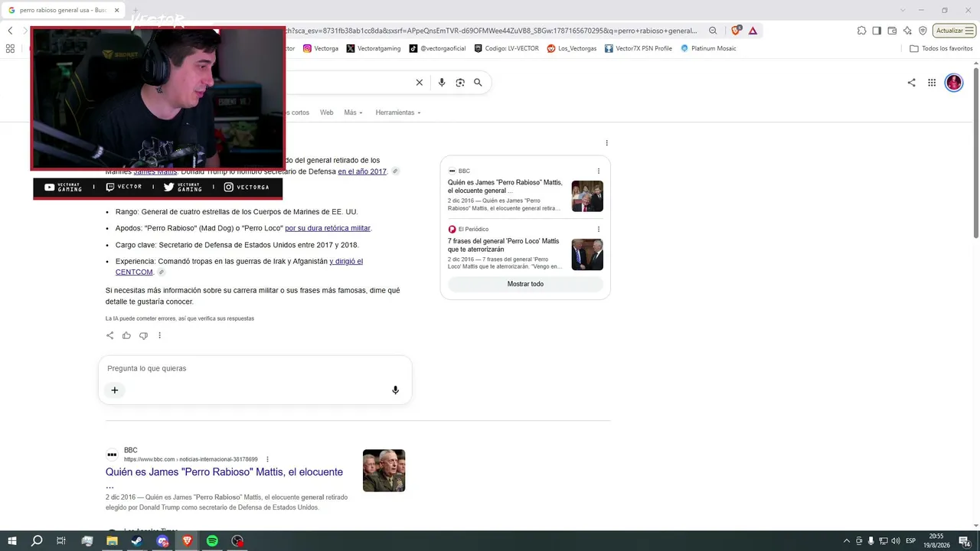Follow 'en el año 2017' link

tap(362, 171)
